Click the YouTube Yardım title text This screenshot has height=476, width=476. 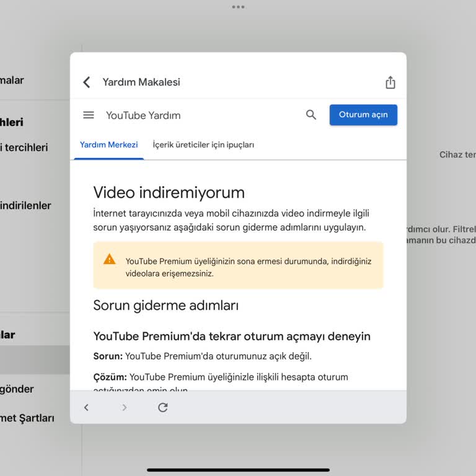143,115
